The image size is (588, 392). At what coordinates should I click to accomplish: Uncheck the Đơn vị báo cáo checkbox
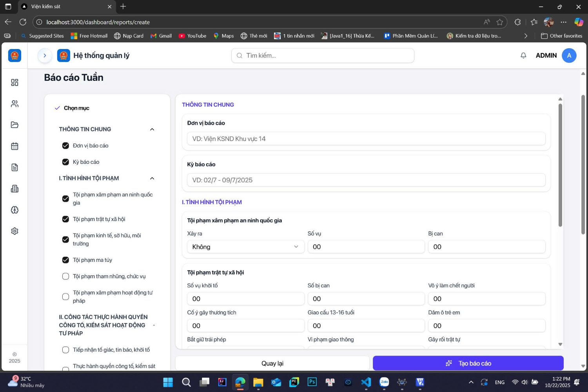click(x=65, y=146)
